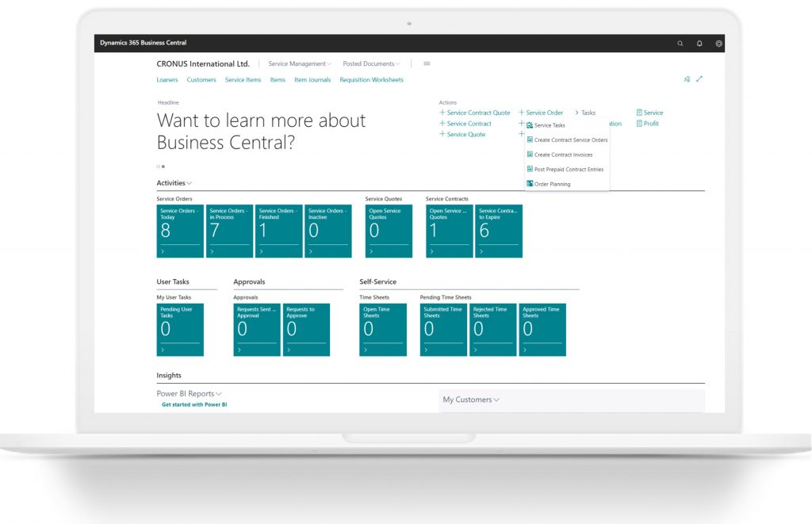
Task: Open the Service Items navigation link
Action: [243, 80]
